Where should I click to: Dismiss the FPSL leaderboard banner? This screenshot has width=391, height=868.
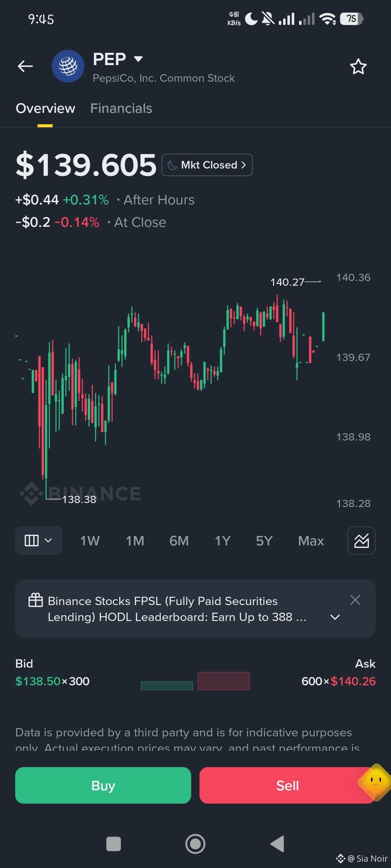coord(355,600)
